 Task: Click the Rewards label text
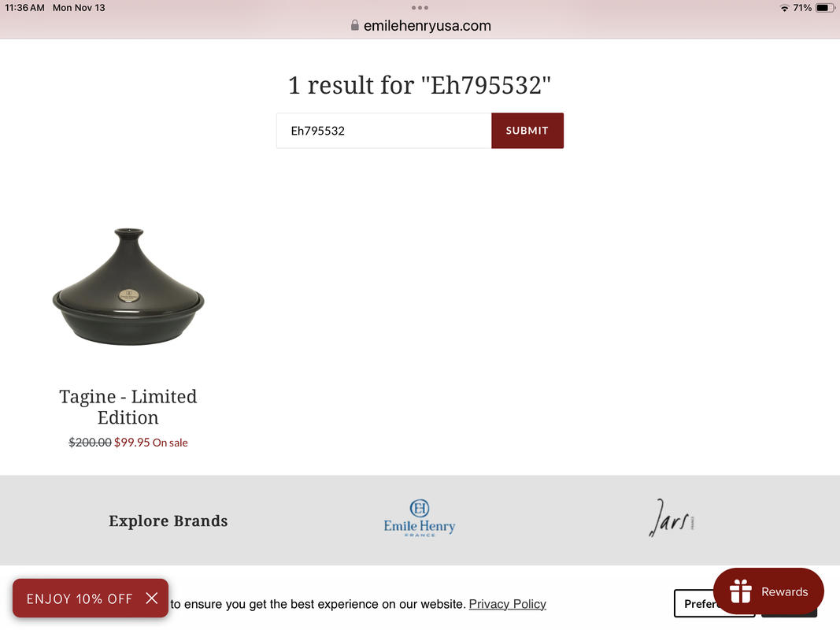(x=784, y=591)
